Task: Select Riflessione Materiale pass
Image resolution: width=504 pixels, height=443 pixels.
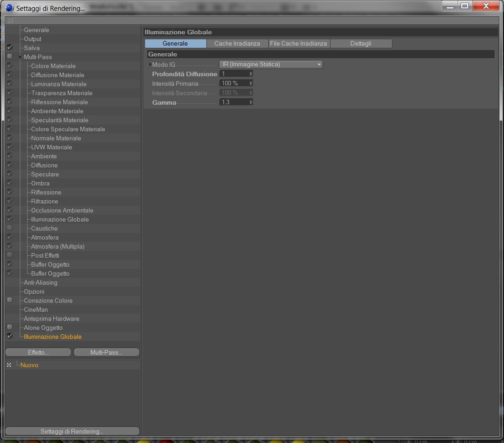Action: click(60, 102)
